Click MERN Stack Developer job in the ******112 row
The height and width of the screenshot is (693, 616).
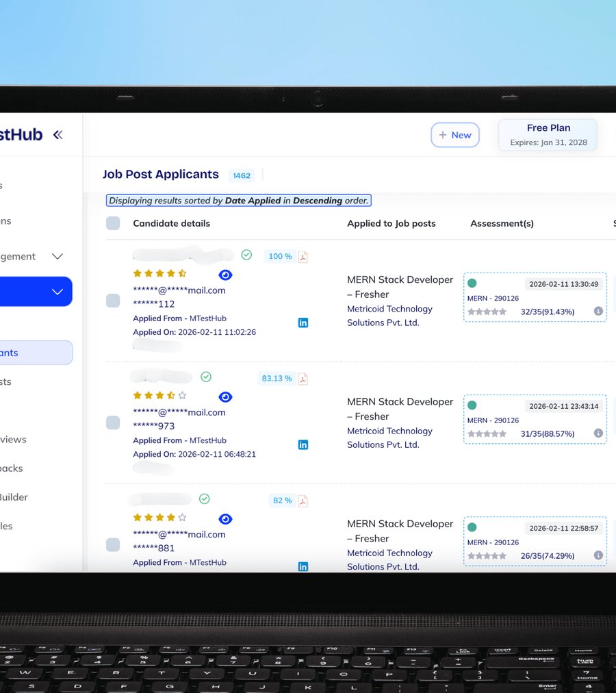point(400,287)
